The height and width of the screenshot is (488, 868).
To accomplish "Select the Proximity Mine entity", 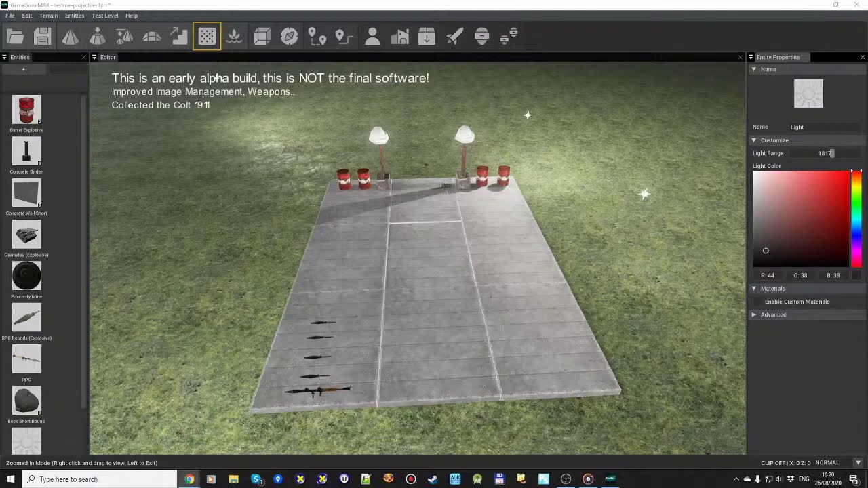I will point(26,277).
